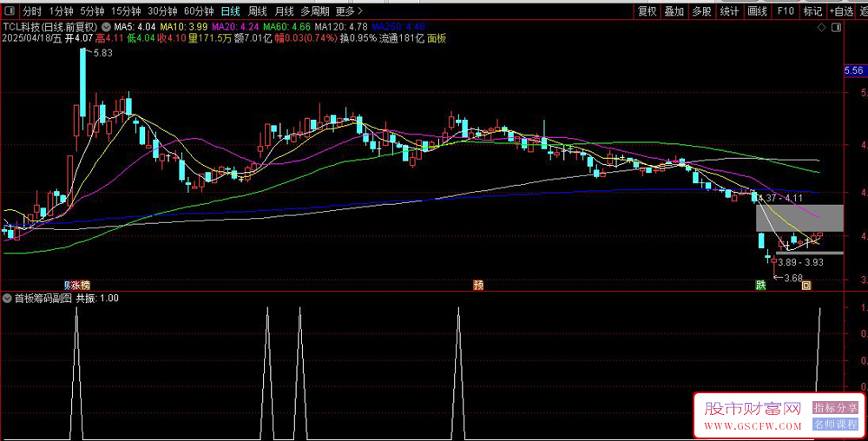Click the blue 财 marker badge
This screenshot has height=441, width=868.
click(x=68, y=286)
